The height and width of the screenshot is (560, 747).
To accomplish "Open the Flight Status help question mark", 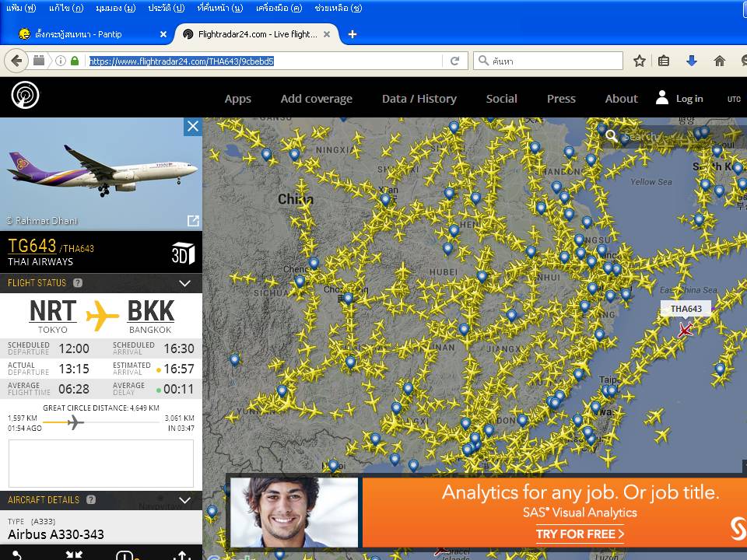I will 78,283.
